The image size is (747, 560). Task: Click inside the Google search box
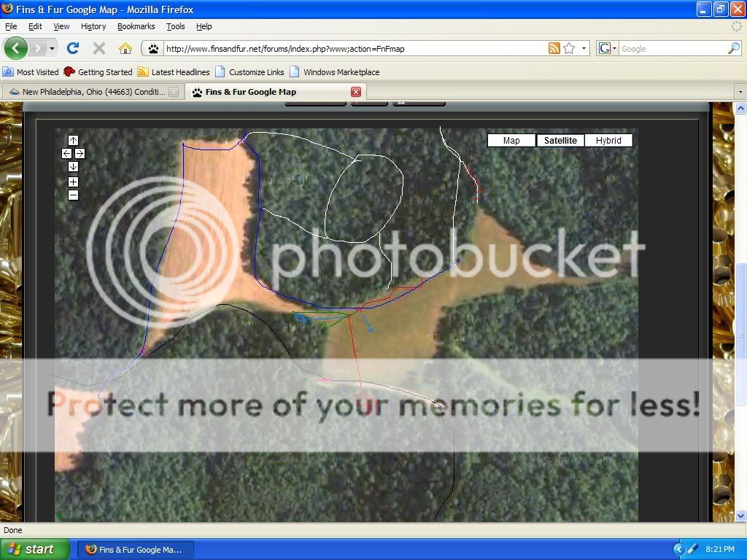[673, 49]
